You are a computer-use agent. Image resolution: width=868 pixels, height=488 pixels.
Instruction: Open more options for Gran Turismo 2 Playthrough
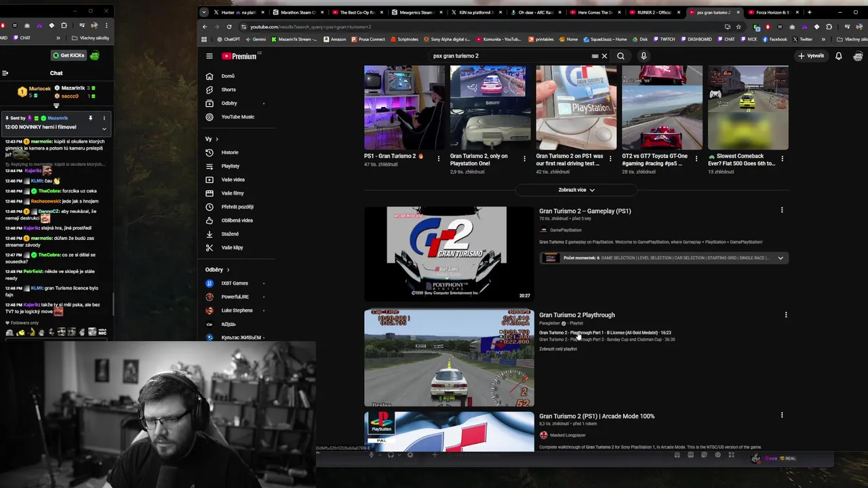(786, 314)
